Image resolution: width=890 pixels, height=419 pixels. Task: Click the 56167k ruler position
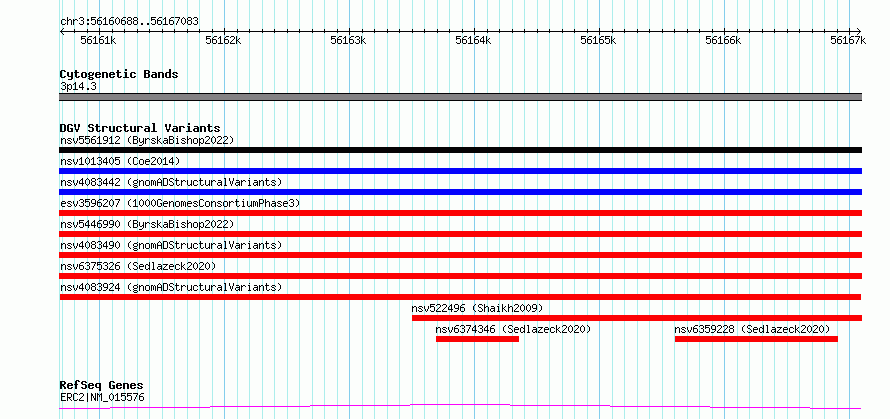(x=849, y=40)
